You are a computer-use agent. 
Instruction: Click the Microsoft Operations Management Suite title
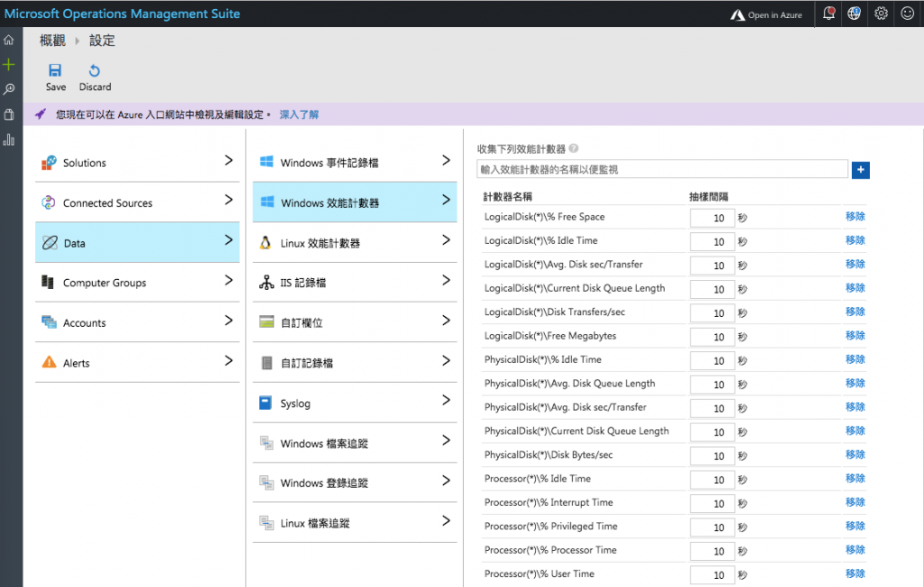click(122, 14)
